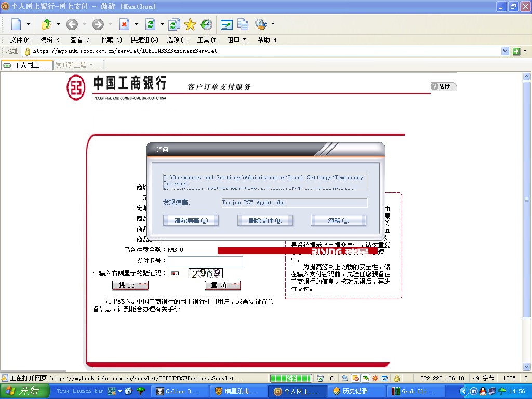Open the 收藏(A) menu
Viewport: 532px width, 399px height.
pos(111,40)
